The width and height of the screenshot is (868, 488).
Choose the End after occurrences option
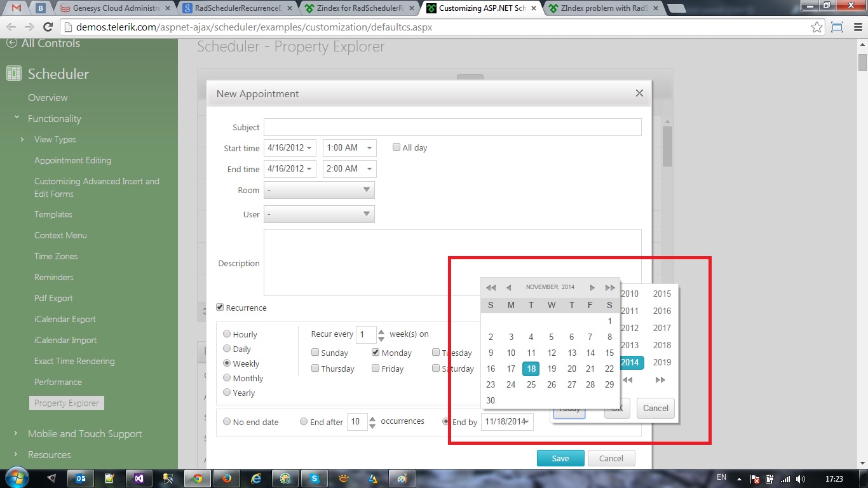coord(304,422)
